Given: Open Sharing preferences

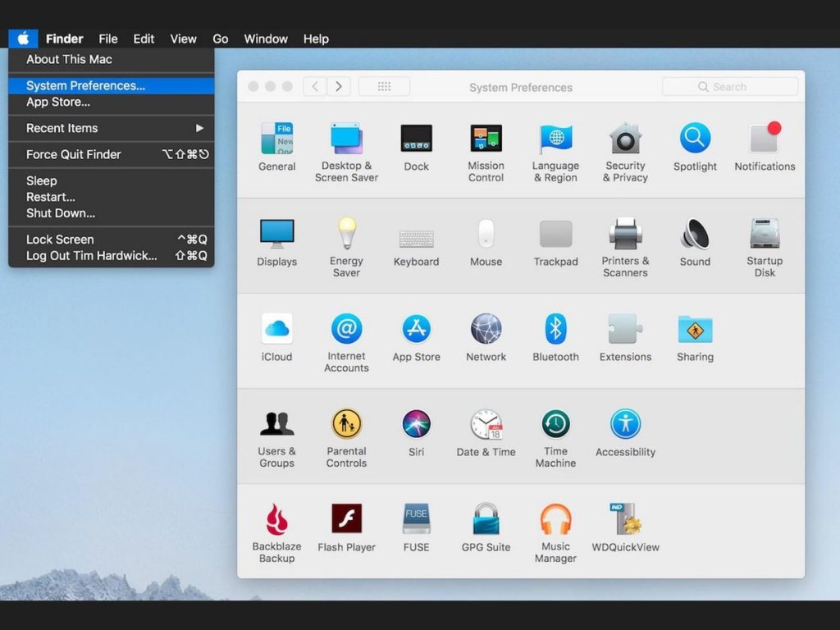Looking at the screenshot, I should point(695,328).
